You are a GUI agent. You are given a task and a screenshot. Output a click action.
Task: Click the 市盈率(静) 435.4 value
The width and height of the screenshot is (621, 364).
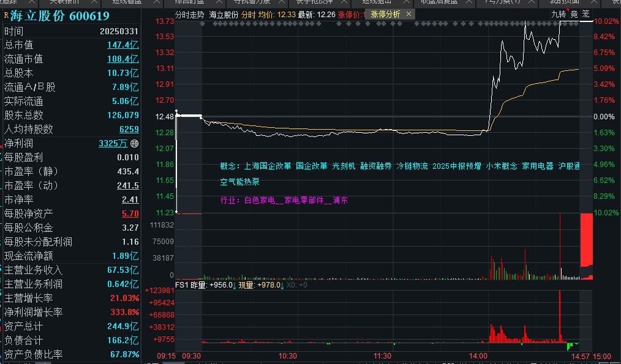(128, 172)
